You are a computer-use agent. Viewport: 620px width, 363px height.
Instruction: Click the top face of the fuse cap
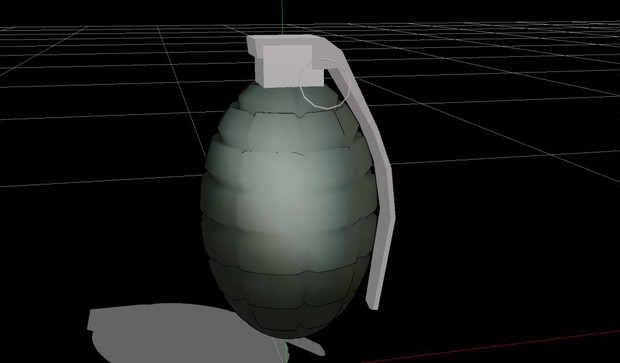291,40
